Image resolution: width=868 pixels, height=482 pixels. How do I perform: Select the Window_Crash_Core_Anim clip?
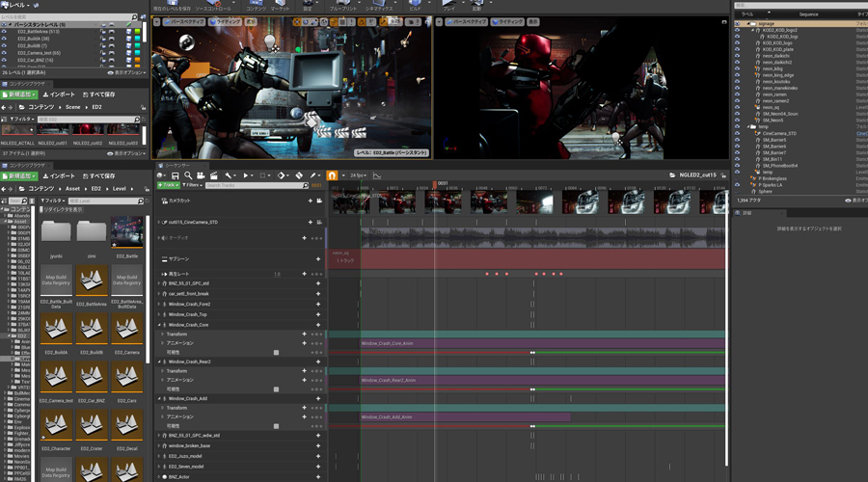542,343
